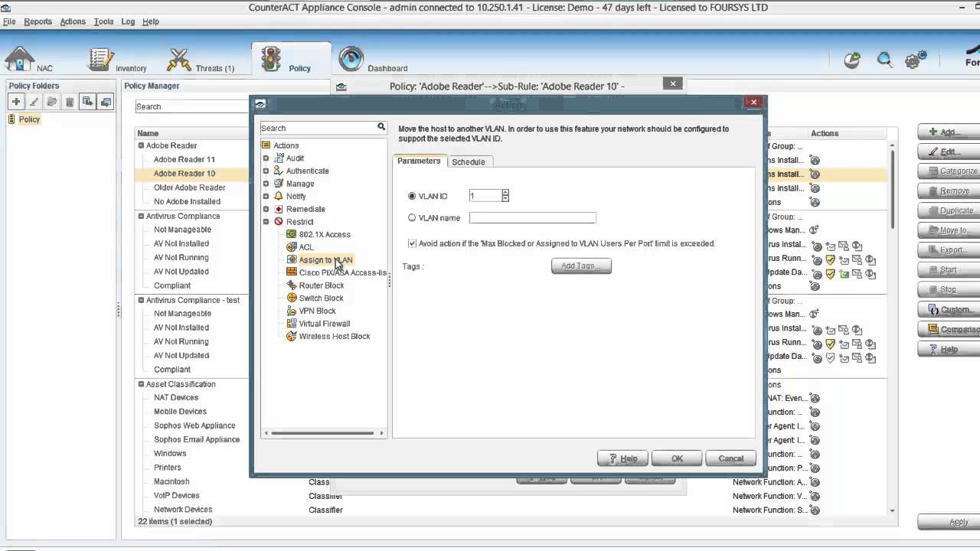The width and height of the screenshot is (980, 551).
Task: Select the Virtual Firewall action icon
Action: click(292, 324)
